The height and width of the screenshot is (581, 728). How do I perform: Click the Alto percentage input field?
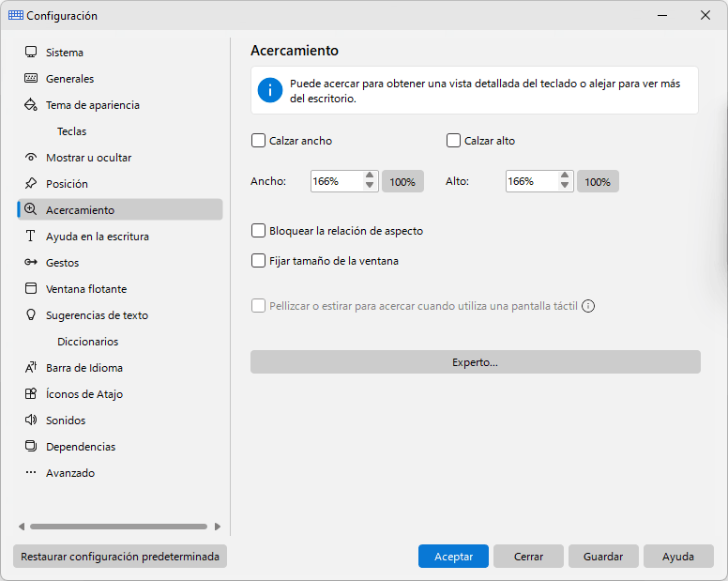(x=532, y=181)
